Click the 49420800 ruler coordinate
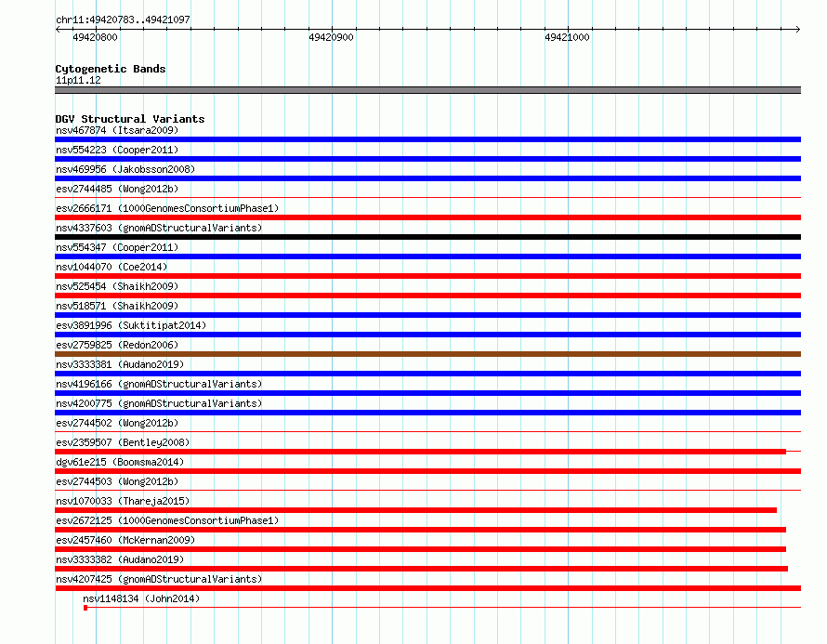827x644 pixels. click(x=95, y=37)
